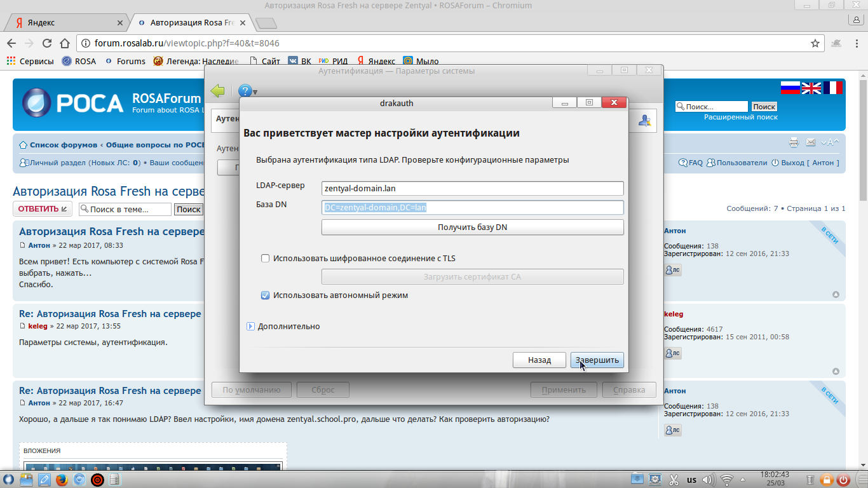
Task: Open Chromium's home page button
Action: point(64,43)
